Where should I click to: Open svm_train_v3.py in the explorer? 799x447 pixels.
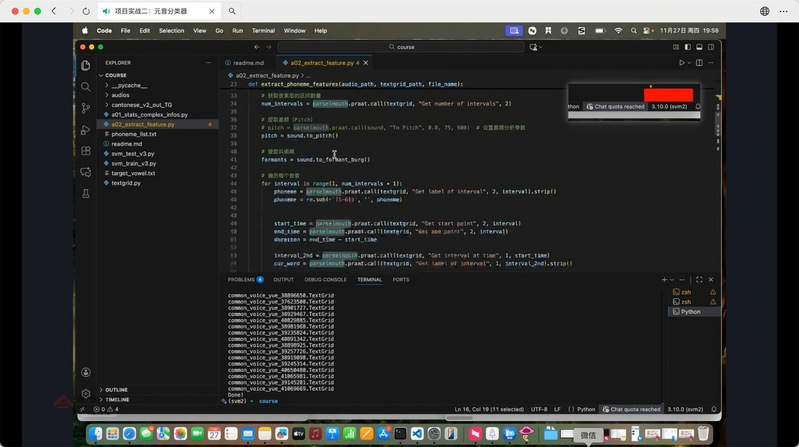coord(133,163)
